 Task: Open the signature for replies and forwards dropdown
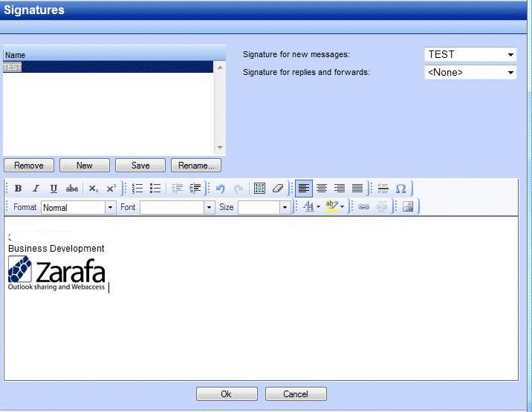(470, 72)
